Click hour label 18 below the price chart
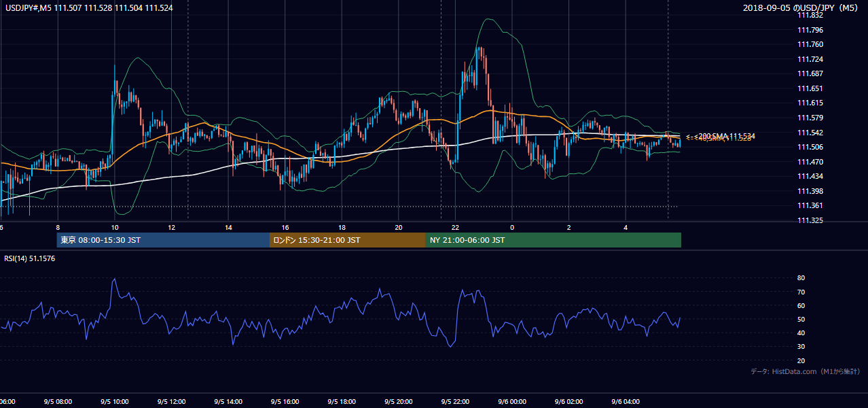Viewport: 868px width, 408px height. [342, 228]
